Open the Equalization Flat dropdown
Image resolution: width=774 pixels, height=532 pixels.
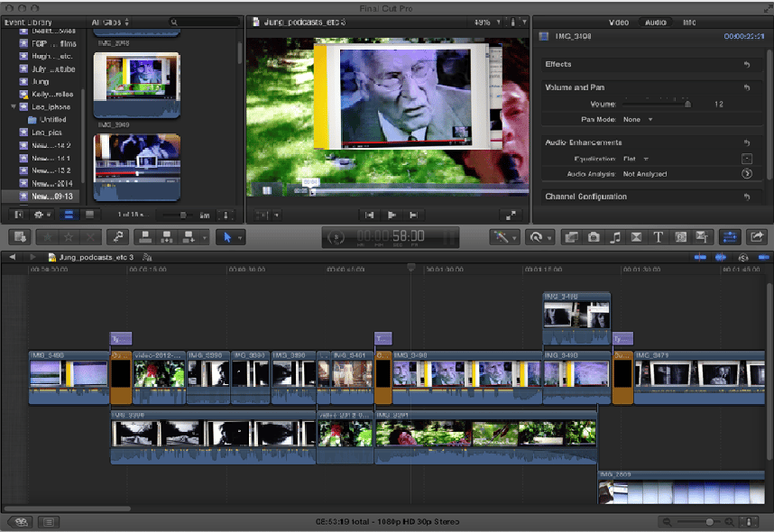(x=635, y=159)
